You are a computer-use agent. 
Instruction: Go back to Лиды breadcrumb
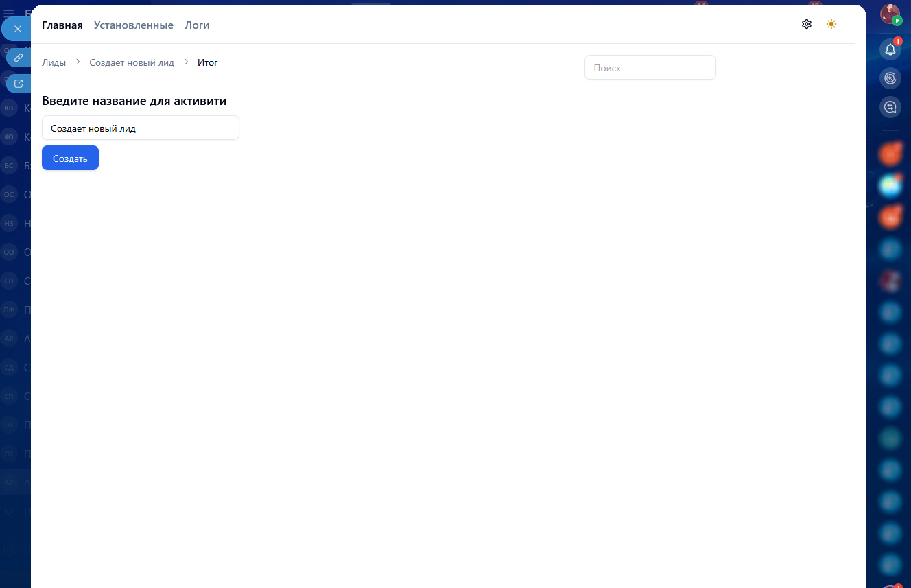point(54,62)
